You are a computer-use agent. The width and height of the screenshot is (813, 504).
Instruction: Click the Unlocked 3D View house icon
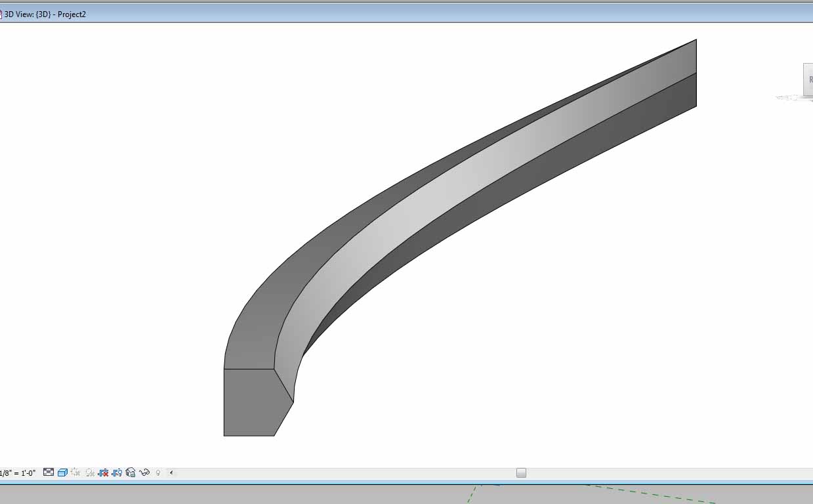click(x=131, y=472)
